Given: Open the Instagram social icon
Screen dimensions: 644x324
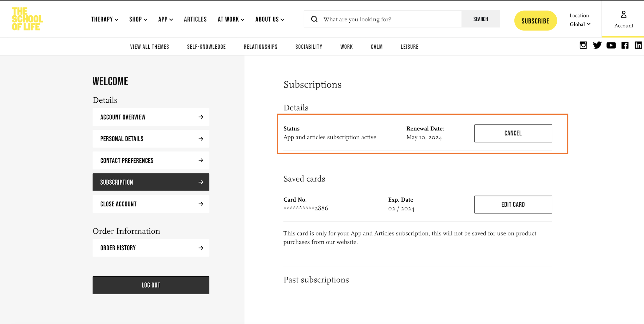Looking at the screenshot, I should [x=583, y=45].
